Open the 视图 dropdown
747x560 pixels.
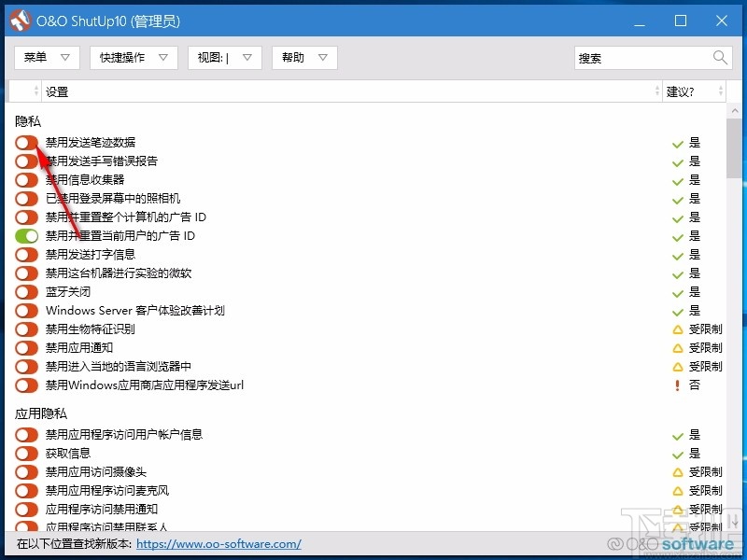click(224, 57)
